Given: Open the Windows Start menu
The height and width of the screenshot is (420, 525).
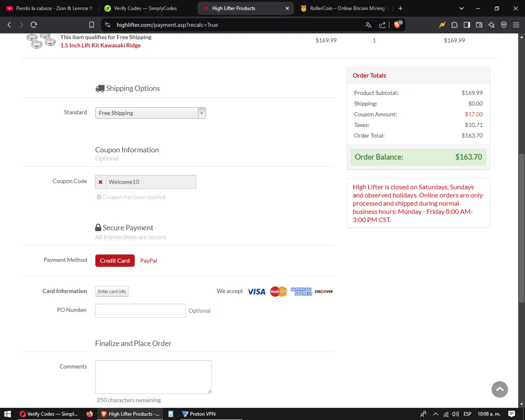Looking at the screenshot, I should 8,414.
